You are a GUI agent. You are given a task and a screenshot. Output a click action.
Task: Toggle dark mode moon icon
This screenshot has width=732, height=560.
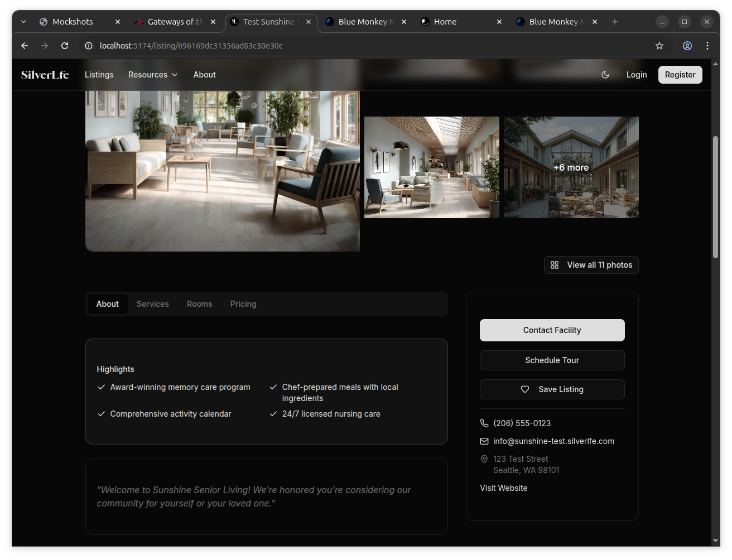605,75
